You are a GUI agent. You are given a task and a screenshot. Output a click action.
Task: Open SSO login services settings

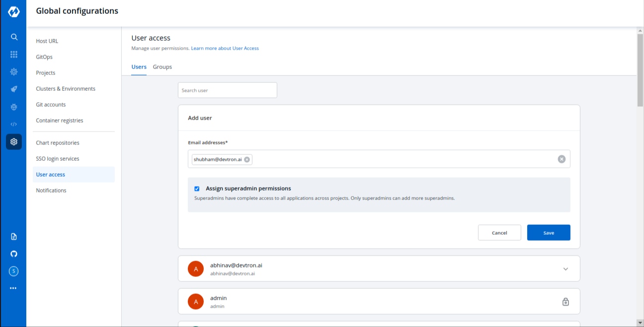58,159
